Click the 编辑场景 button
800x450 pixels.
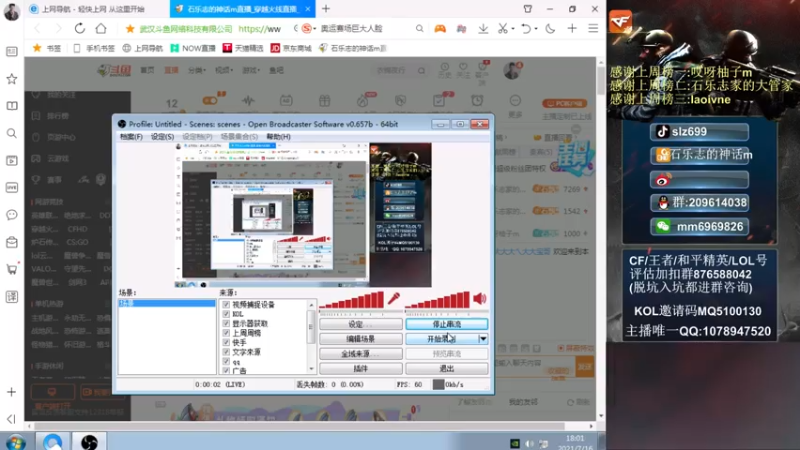tap(361, 339)
